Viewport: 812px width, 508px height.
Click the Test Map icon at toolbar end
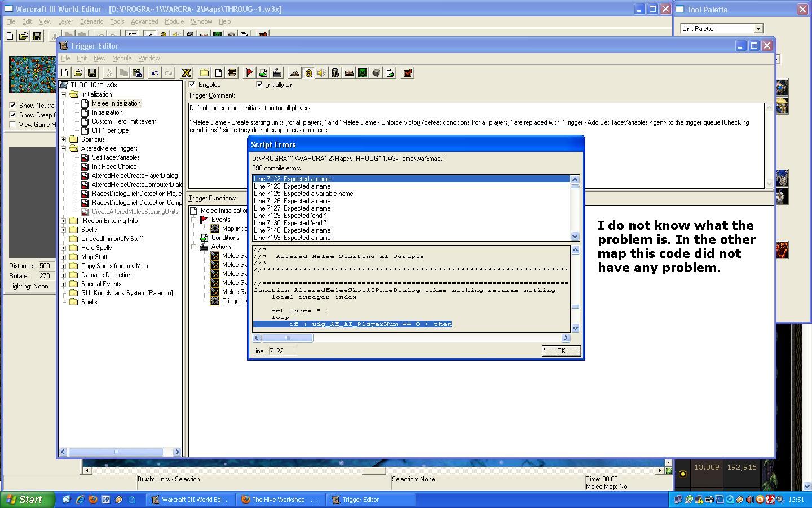407,73
